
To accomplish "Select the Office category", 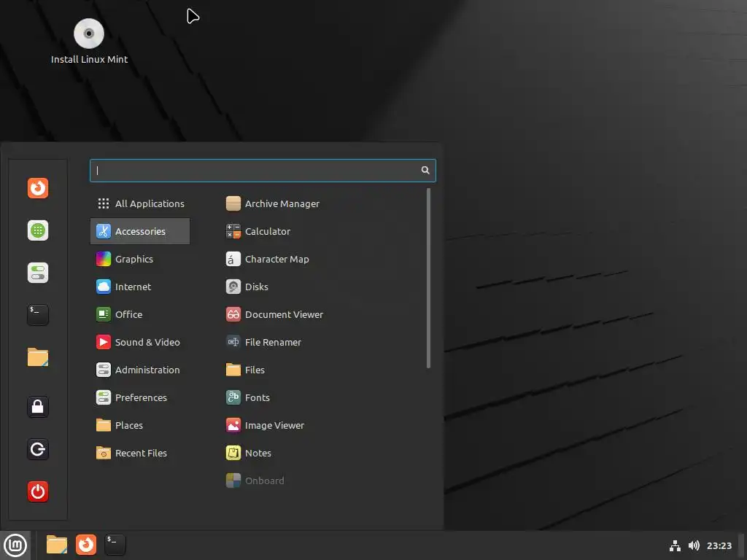I will [140, 314].
